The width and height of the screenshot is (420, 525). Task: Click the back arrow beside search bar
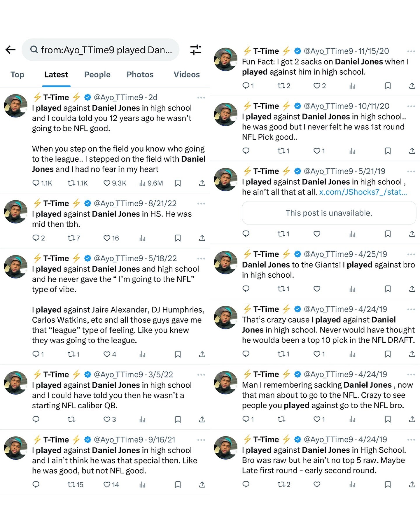[10, 50]
